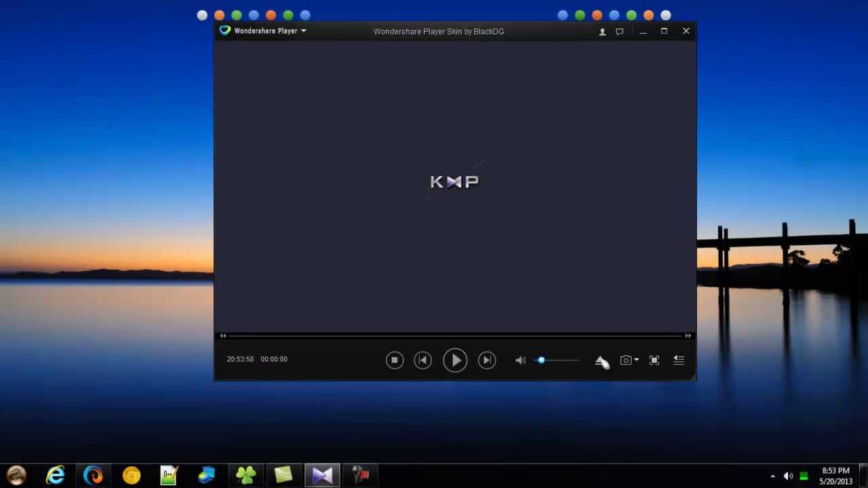The height and width of the screenshot is (488, 868).
Task: Click the 20:53:58 time display
Action: (240, 359)
